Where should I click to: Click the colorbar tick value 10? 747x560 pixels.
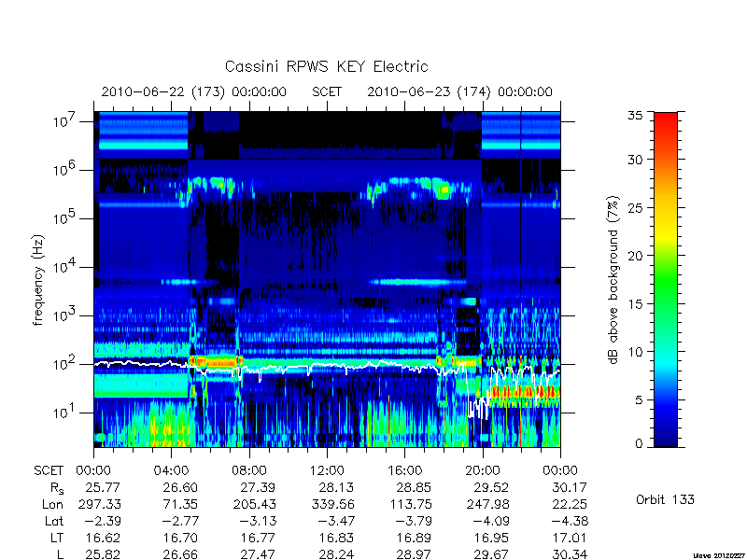[636, 352]
